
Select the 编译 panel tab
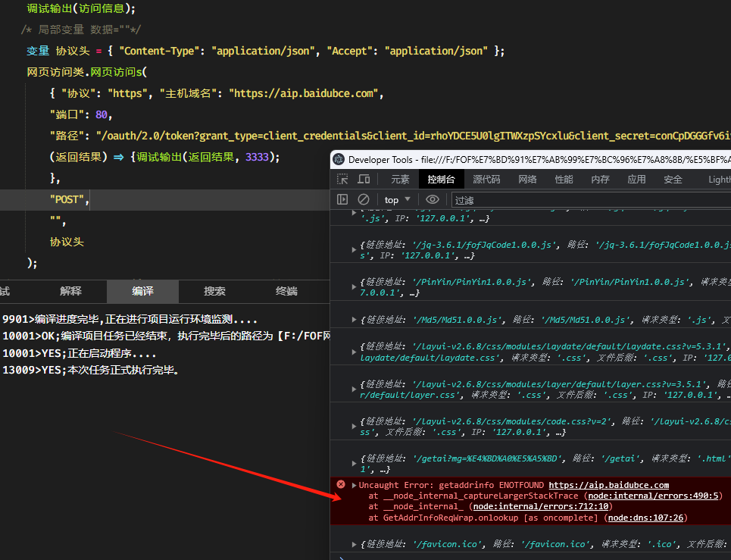[142, 292]
